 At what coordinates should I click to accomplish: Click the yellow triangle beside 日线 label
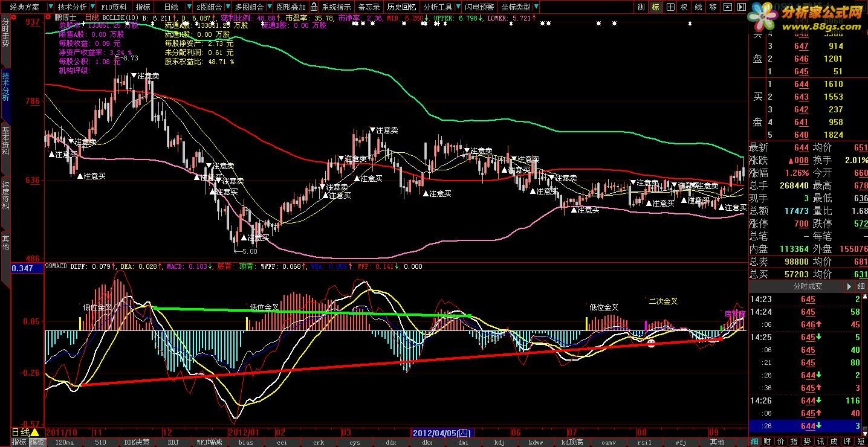coord(35,433)
